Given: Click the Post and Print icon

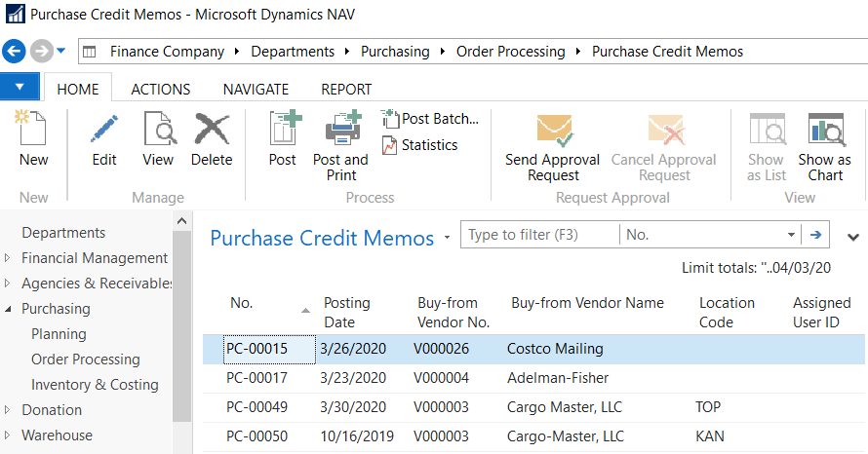Looking at the screenshot, I should coord(340,131).
